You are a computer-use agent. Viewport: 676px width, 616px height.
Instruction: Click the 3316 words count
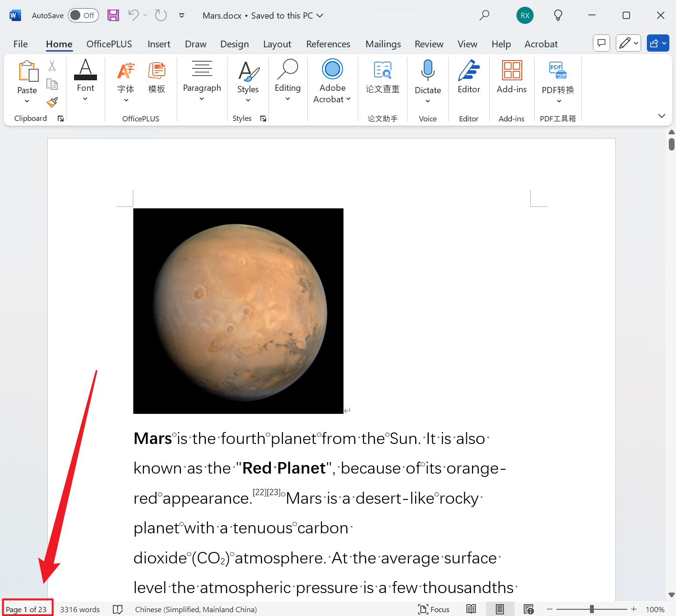tap(80, 609)
